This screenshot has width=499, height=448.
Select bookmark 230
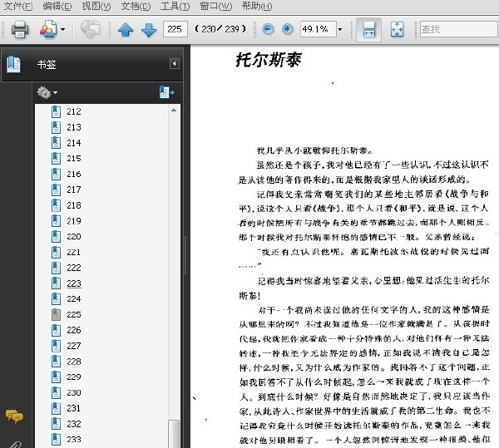coord(74,392)
